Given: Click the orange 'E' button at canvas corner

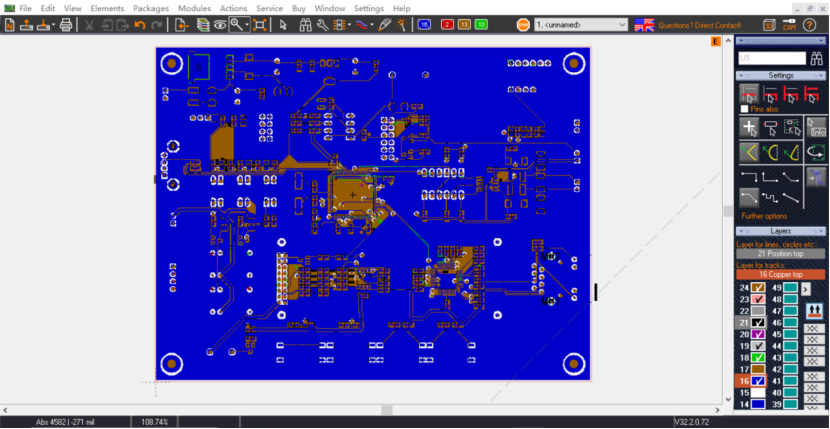Looking at the screenshot, I should pos(716,41).
